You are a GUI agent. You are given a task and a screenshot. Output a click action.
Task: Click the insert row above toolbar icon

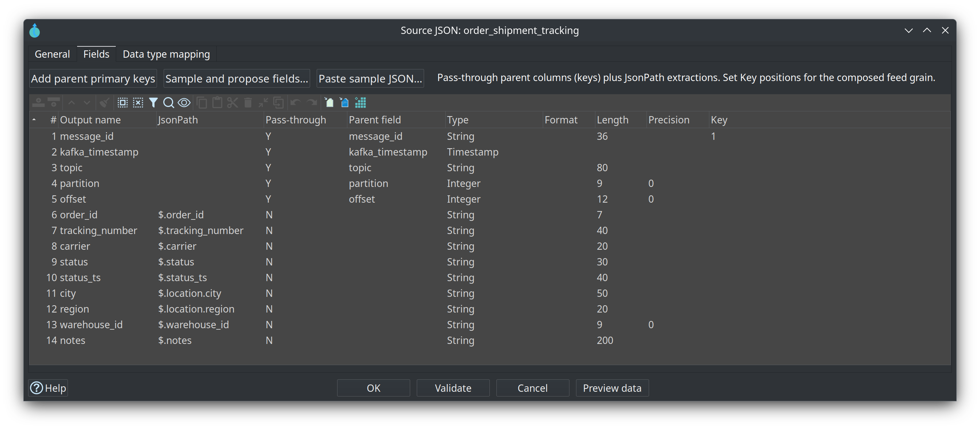coord(38,102)
